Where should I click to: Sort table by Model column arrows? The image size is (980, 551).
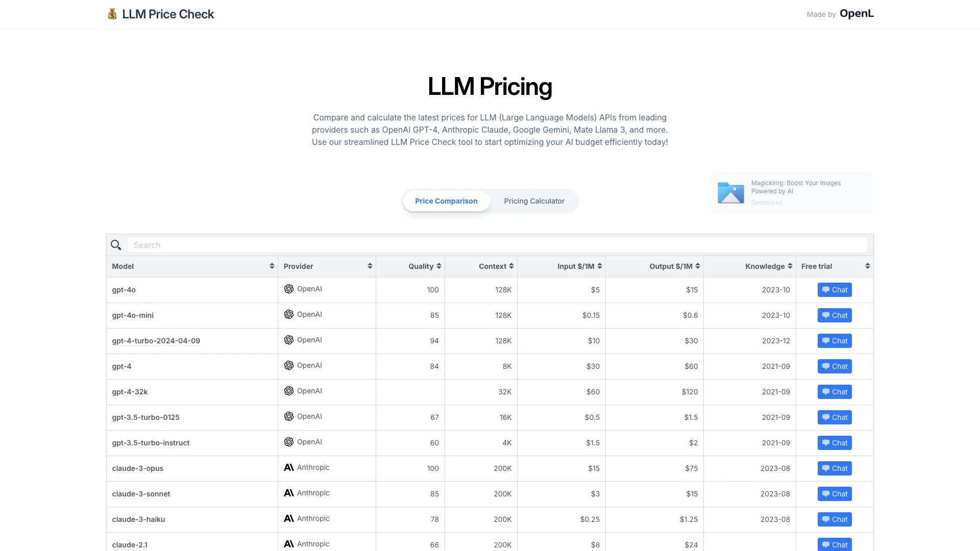click(x=272, y=266)
